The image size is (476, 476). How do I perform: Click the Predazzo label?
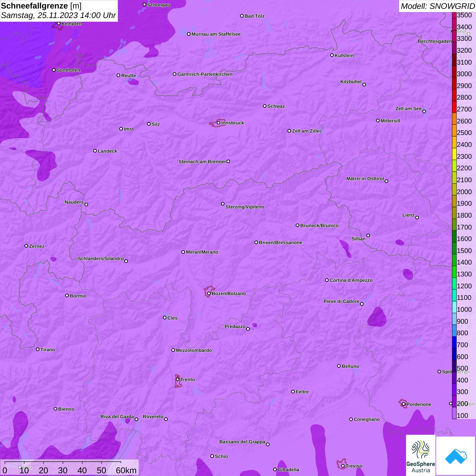point(235,326)
